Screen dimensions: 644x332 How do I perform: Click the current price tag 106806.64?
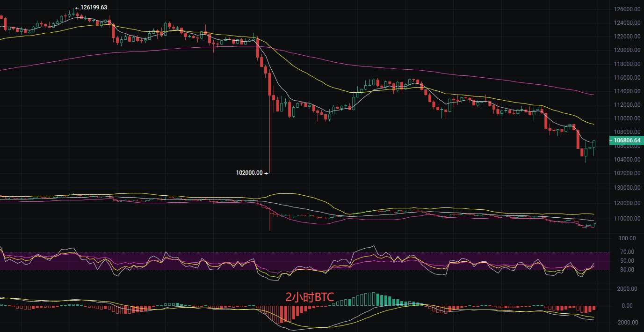(627, 140)
